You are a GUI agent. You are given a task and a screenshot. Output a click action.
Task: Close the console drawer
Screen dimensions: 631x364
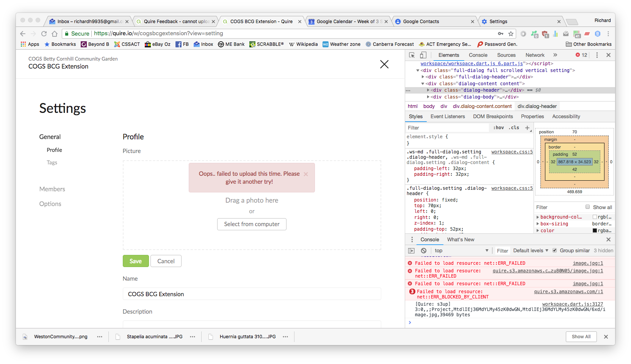coord(608,239)
